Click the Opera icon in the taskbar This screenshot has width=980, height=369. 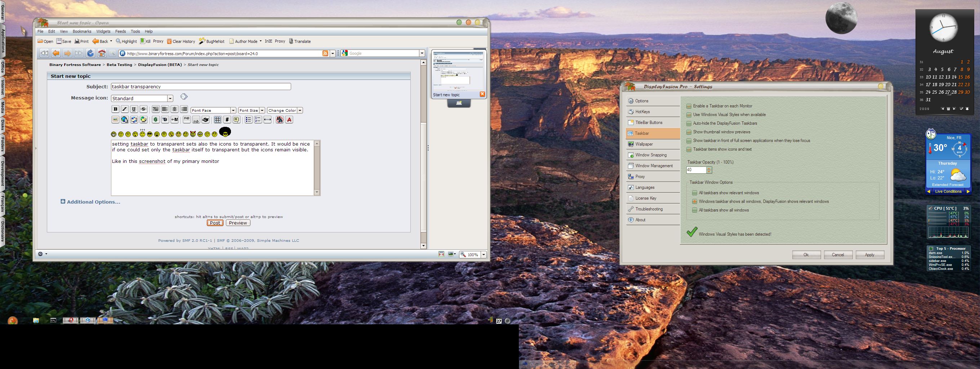[x=71, y=320]
